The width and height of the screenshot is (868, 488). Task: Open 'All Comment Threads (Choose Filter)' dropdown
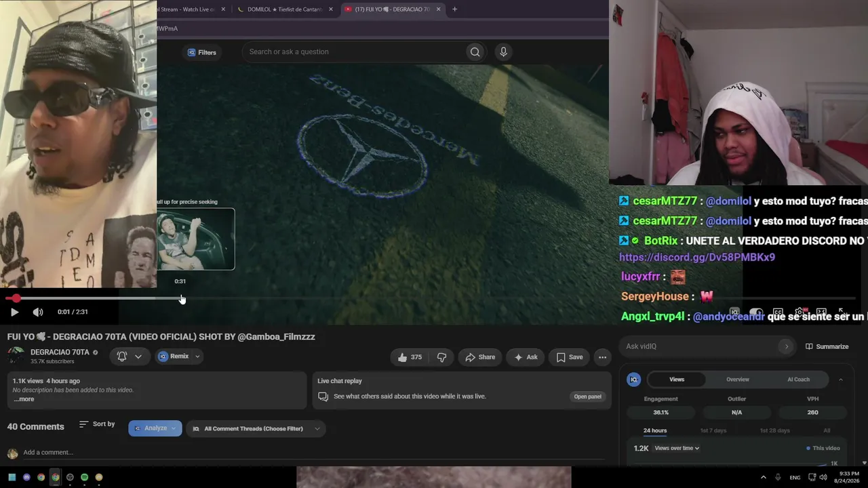(x=256, y=428)
